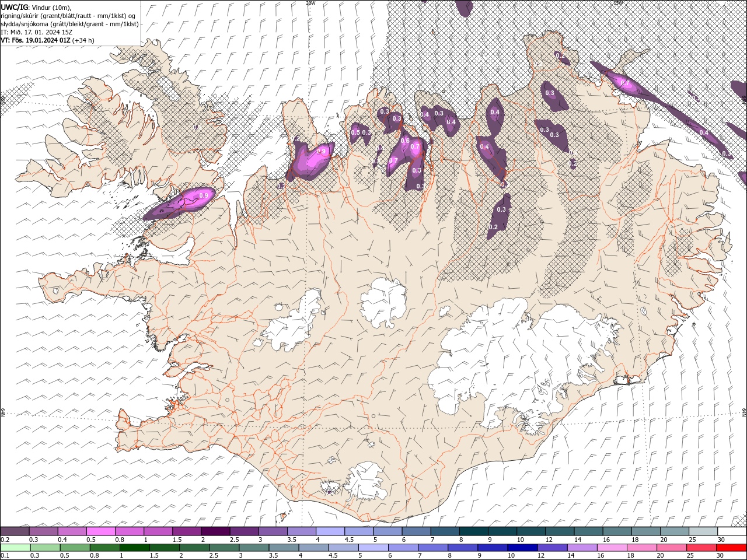Click the pale green 0.1 swatch in lower legend
This screenshot has width=747, height=560.
point(15,548)
